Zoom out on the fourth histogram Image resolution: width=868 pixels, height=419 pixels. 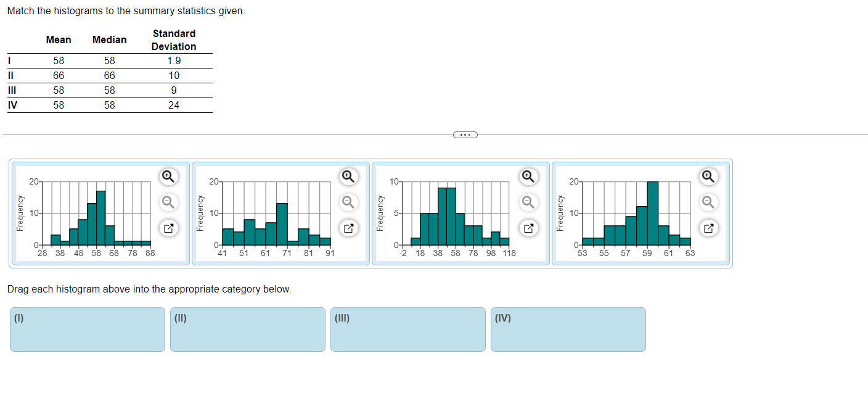pos(708,202)
